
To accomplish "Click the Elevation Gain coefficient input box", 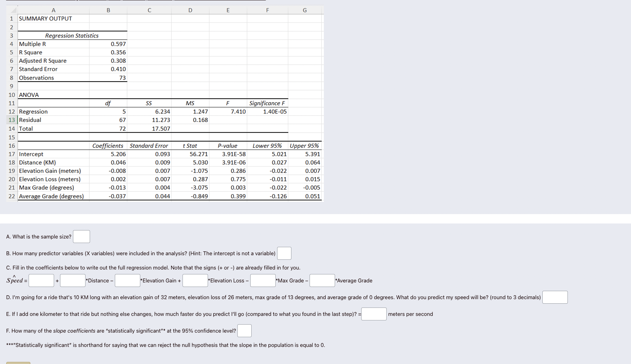I will pos(127,280).
